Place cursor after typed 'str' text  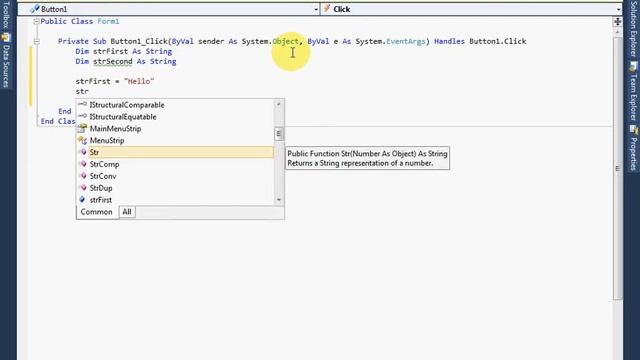(x=89, y=91)
